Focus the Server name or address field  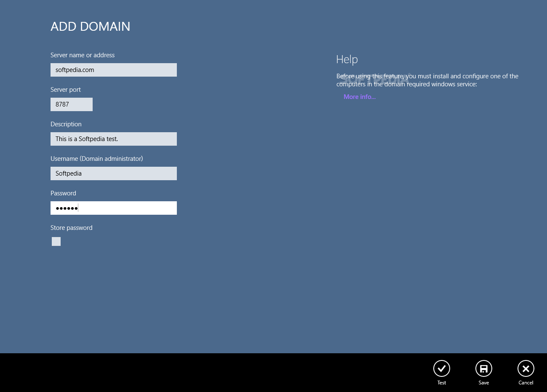tap(114, 70)
